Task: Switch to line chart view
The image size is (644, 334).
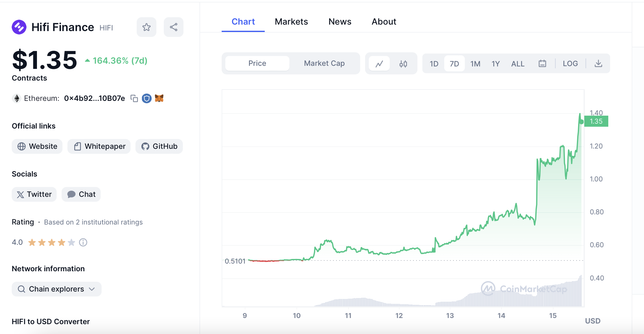Action: 379,64
